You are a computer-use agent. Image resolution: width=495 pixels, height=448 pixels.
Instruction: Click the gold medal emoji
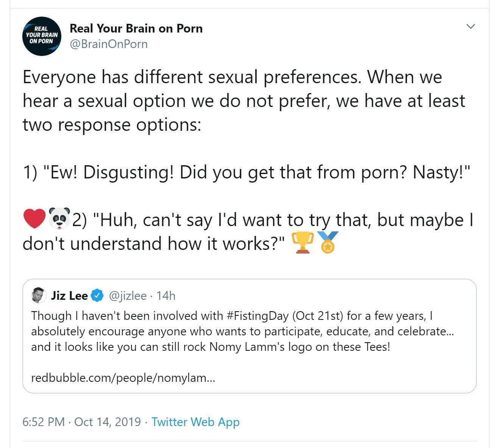[327, 243]
